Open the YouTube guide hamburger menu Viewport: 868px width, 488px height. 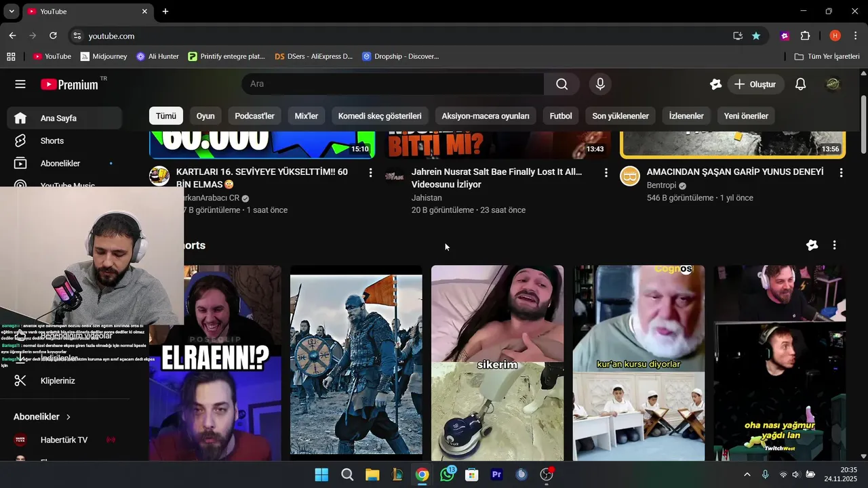click(x=20, y=84)
